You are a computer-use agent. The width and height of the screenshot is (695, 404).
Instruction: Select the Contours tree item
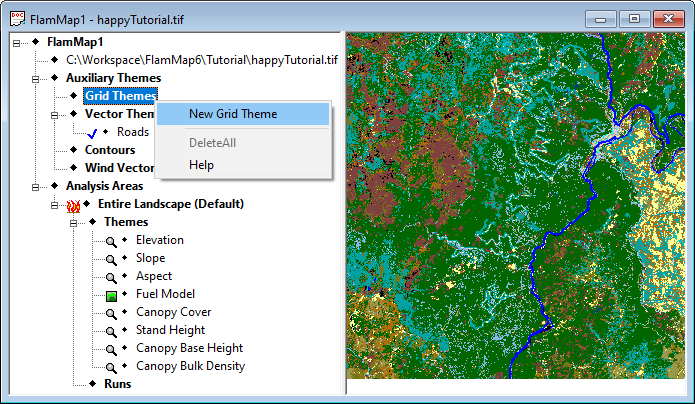coord(110,150)
